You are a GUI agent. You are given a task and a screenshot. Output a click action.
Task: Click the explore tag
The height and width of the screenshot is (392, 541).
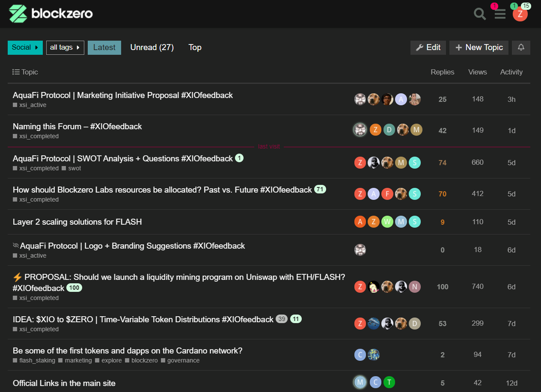tap(108, 360)
